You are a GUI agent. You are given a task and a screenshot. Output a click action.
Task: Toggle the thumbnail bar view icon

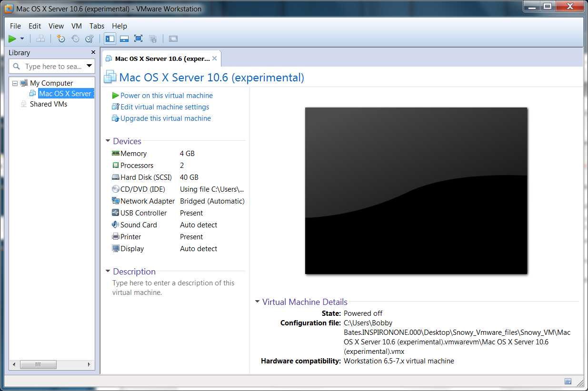[x=124, y=39]
